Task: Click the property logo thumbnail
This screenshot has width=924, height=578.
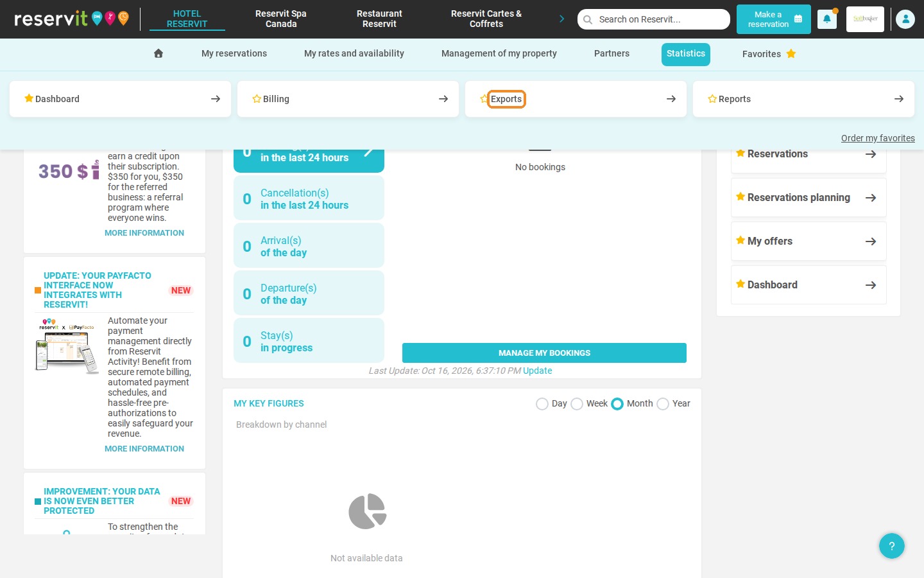Action: [865, 19]
